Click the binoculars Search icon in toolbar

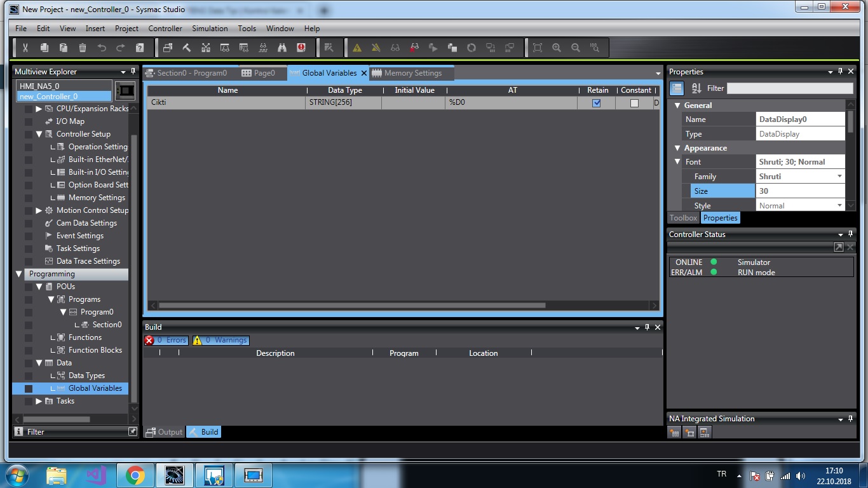tap(282, 48)
